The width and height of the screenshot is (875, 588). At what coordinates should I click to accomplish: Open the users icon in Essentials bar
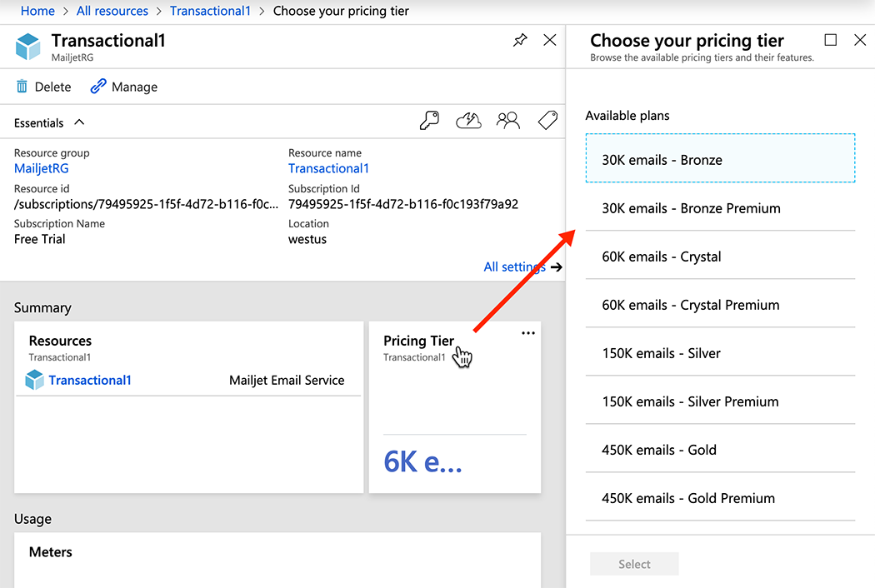tap(507, 120)
